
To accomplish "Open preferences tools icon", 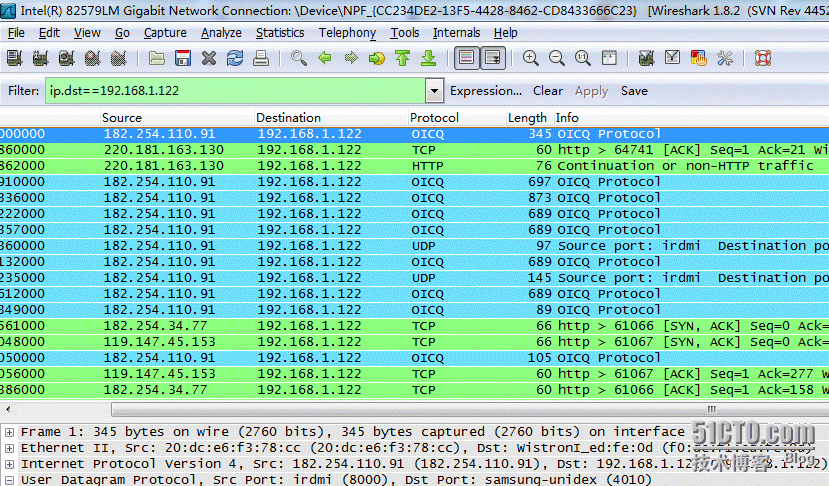I will 724,58.
